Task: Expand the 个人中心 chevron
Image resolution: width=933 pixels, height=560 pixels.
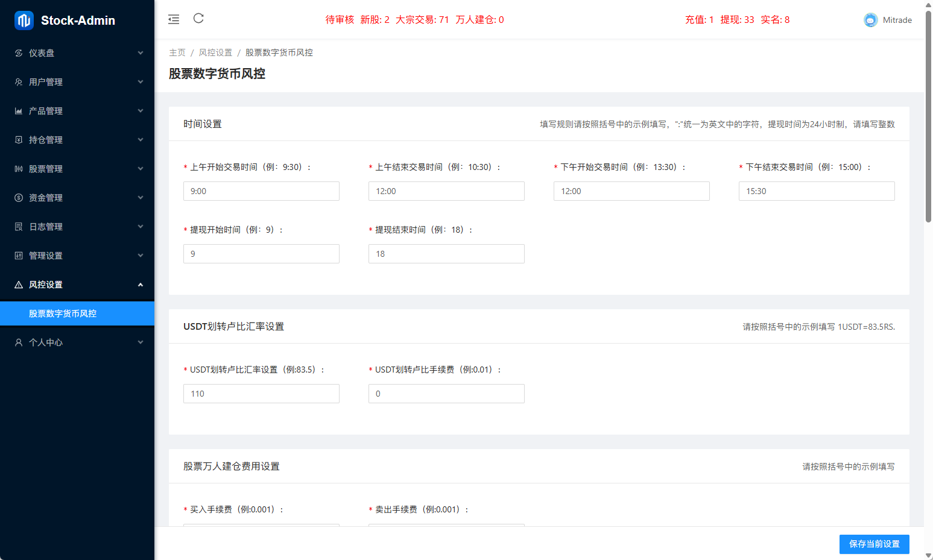Action: [141, 342]
